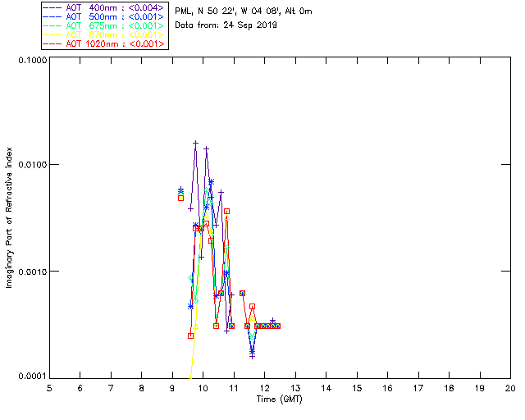Click the purple dashed line sample in legend

coord(52,7)
